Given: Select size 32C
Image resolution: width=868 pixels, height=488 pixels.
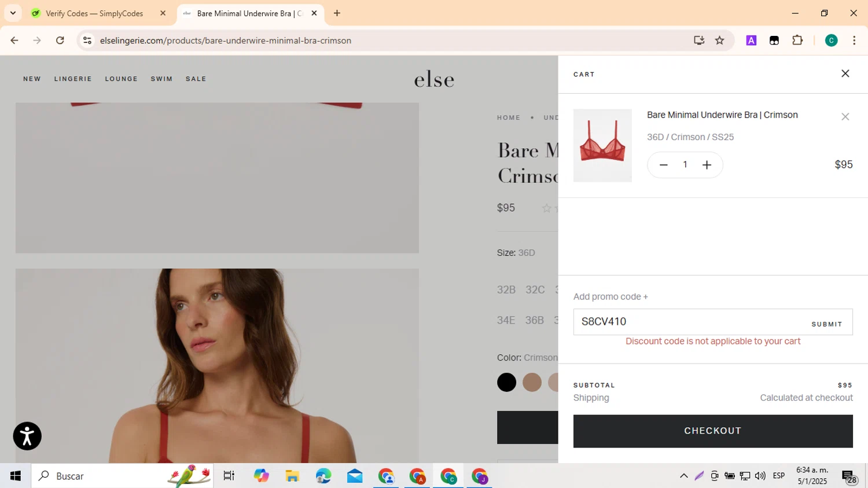Looking at the screenshot, I should point(535,289).
